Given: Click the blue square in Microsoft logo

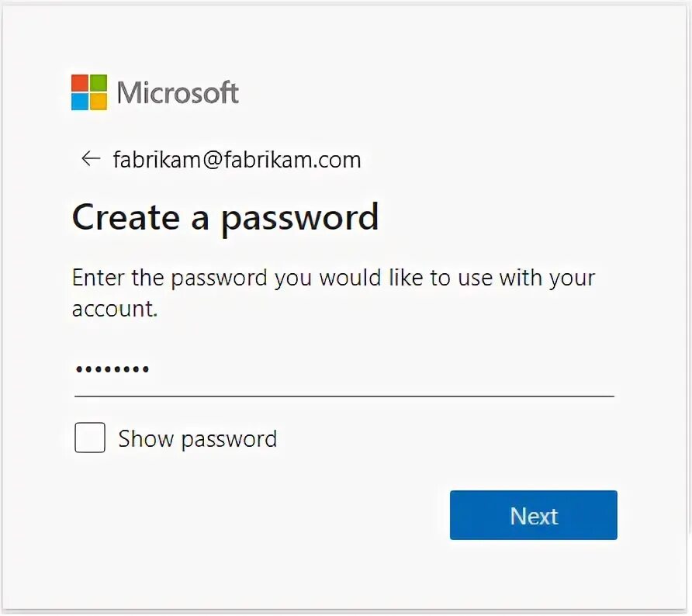Looking at the screenshot, I should tap(80, 102).
